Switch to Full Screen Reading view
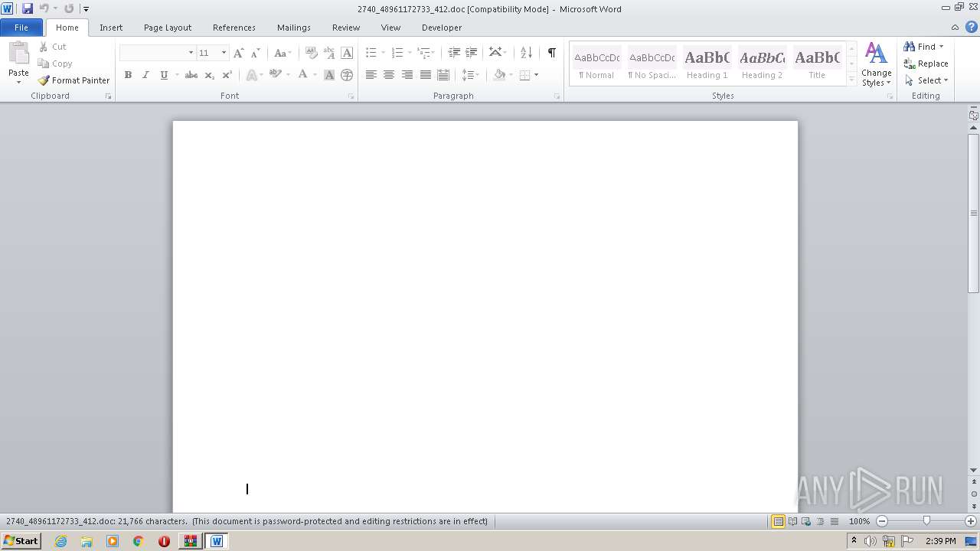 tap(792, 521)
